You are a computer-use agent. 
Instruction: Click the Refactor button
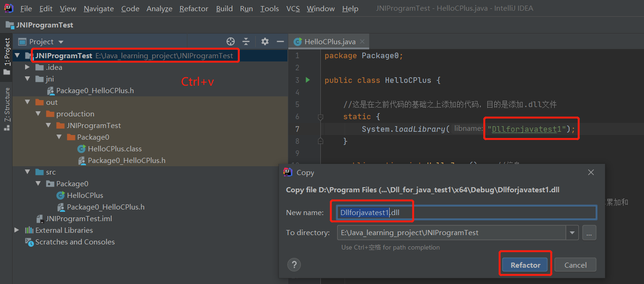click(x=525, y=265)
